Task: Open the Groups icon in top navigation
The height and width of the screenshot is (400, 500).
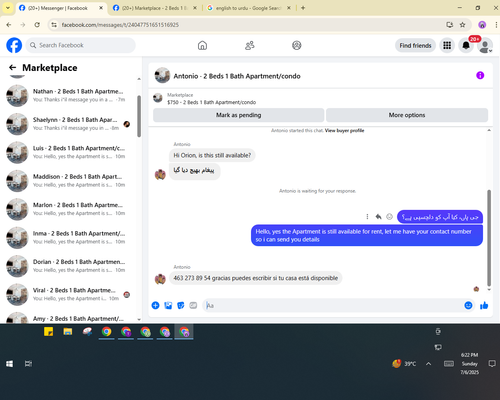Action: pos(297,45)
